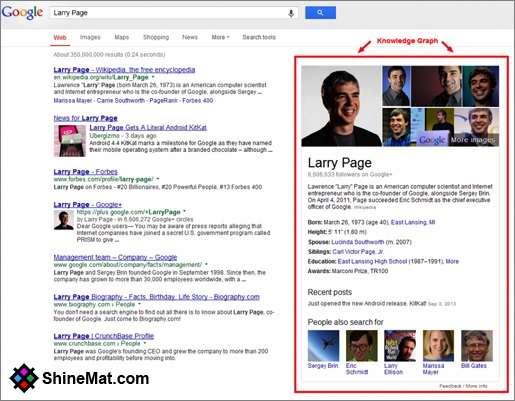The height and width of the screenshot is (401, 515).
Task: Open the Forbes 400 sitelink
Action: point(197,100)
